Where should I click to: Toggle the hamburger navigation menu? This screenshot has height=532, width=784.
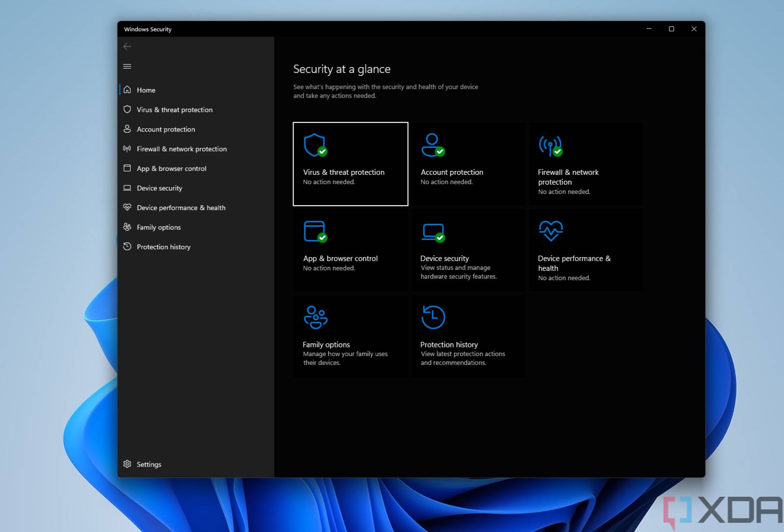click(127, 66)
